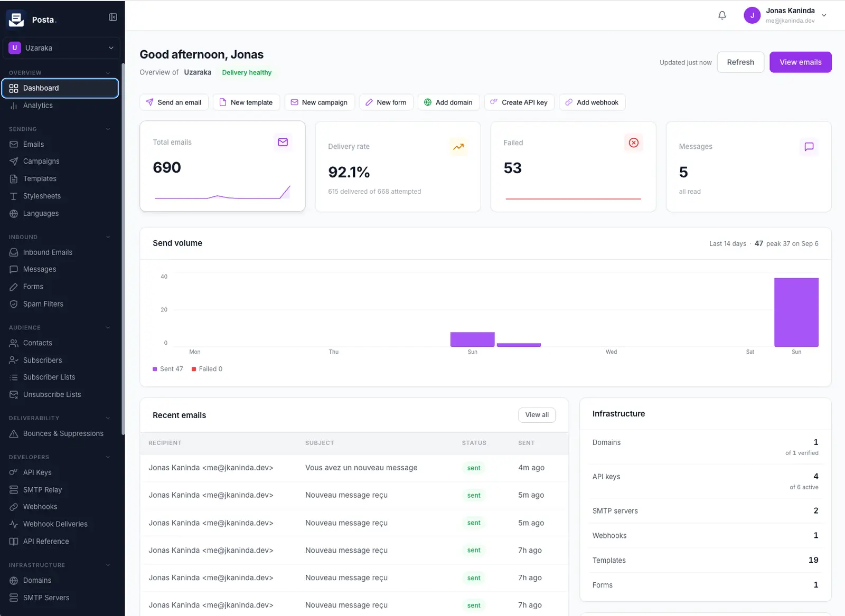Collapse the Audience sidebar section
This screenshot has height=616, width=845.
click(108, 327)
